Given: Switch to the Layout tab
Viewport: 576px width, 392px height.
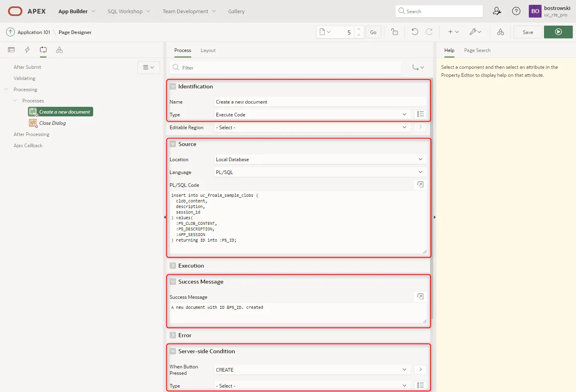Looking at the screenshot, I should pyautogui.click(x=208, y=50).
